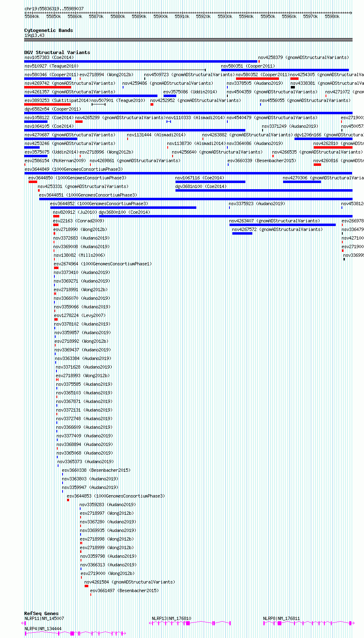Image resolution: width=364 pixels, height=638 pixels.
Task: Click the 55900k ruler tick label
Action: [161, 16]
